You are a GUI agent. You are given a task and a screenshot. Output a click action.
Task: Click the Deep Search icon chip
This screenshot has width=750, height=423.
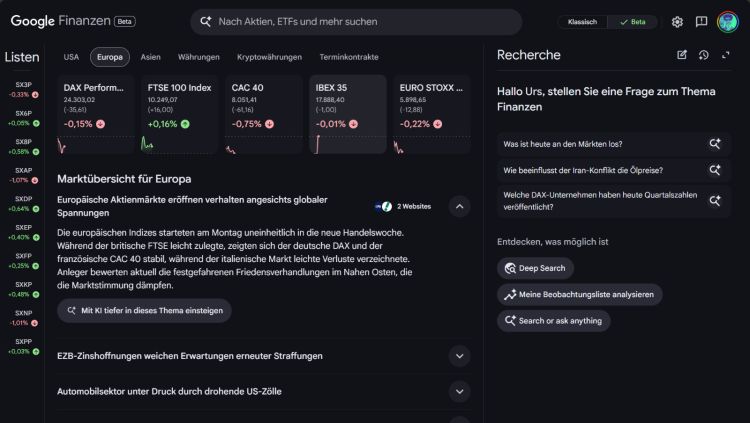(510, 268)
